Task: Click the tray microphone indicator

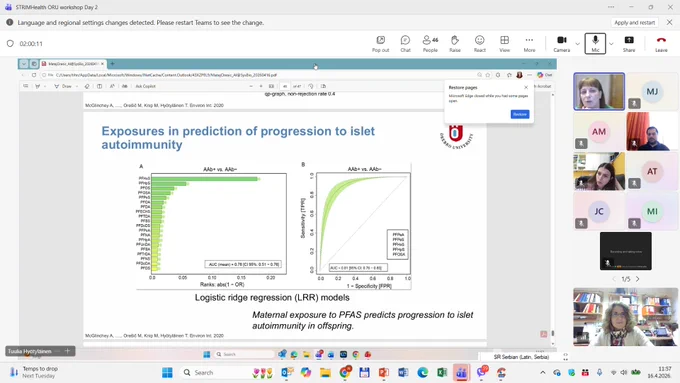Action: (599, 373)
